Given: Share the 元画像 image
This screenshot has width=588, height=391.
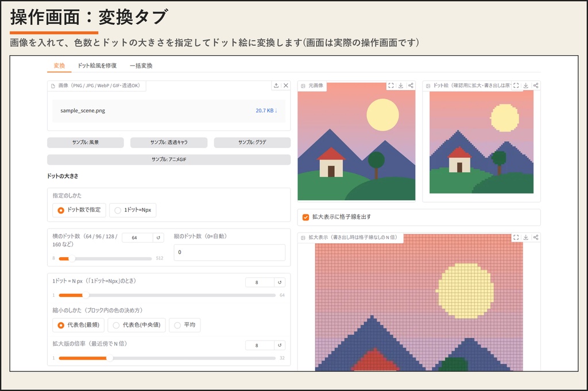Looking at the screenshot, I should (411, 86).
